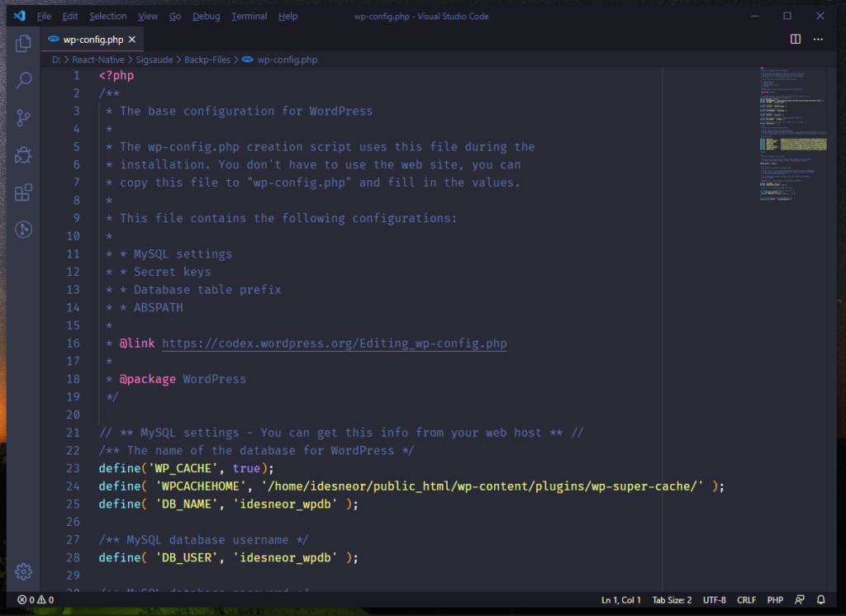Click the ABSPATH comment line
The image size is (846, 616).
click(158, 307)
